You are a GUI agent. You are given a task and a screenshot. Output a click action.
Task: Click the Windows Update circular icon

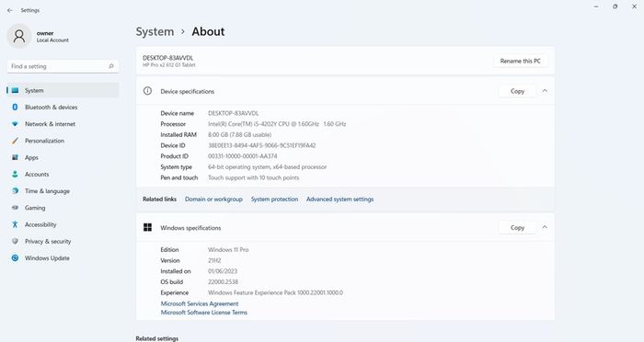click(16, 257)
